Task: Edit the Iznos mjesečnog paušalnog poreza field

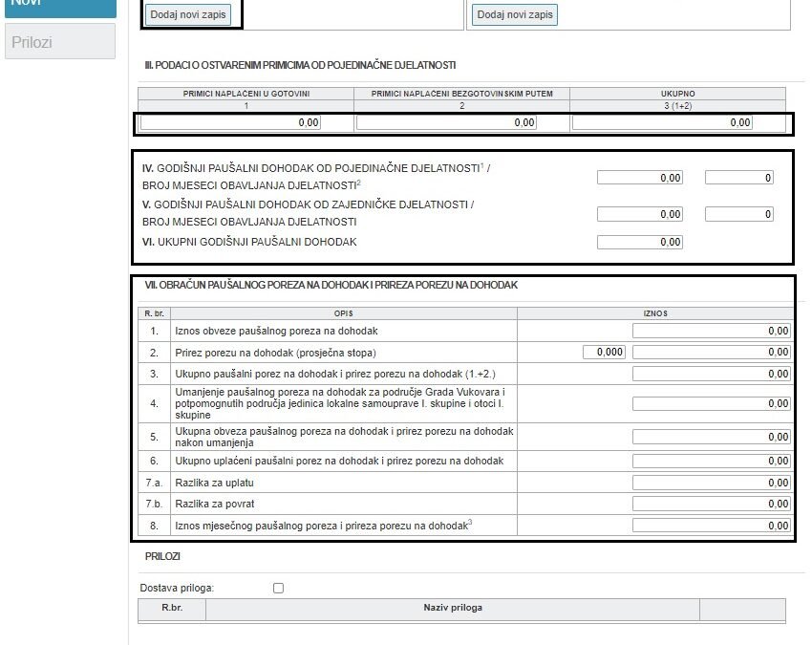Action: tap(712, 526)
